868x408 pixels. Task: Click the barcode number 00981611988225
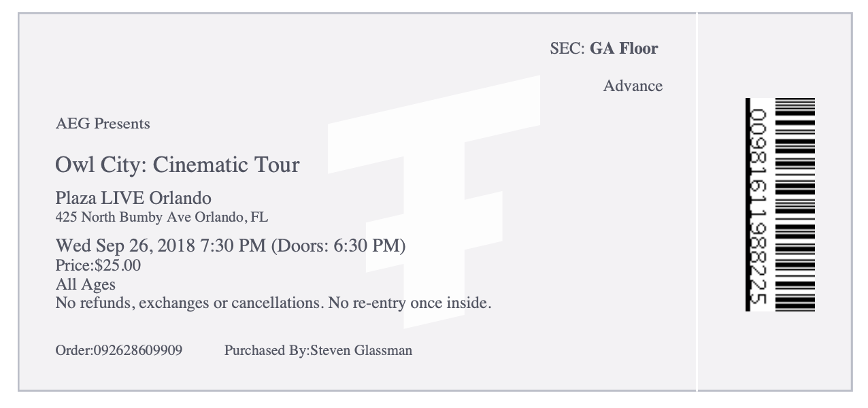click(759, 207)
